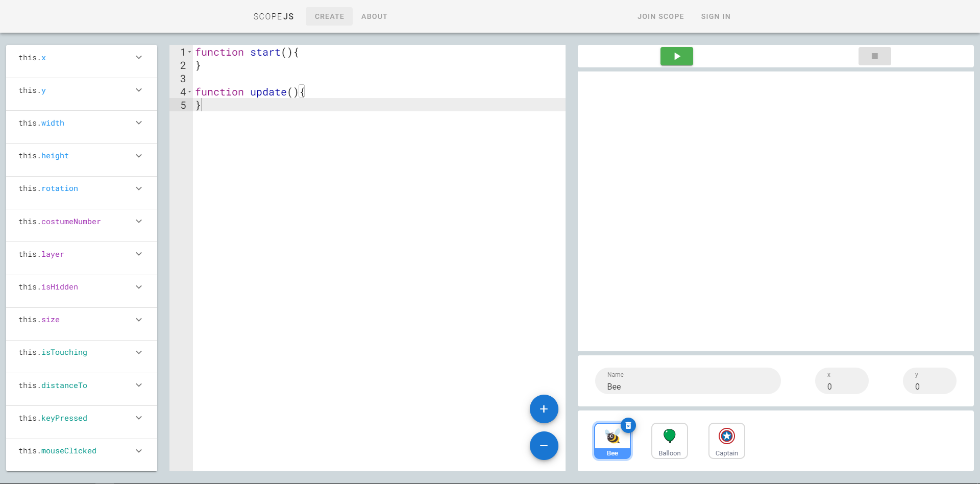
Task: Click the blue minus button
Action: click(x=544, y=446)
